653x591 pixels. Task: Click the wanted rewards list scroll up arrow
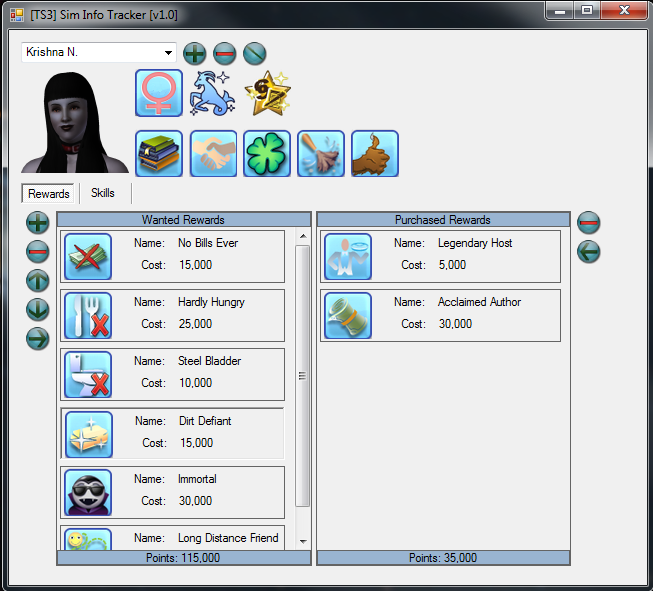pos(303,236)
